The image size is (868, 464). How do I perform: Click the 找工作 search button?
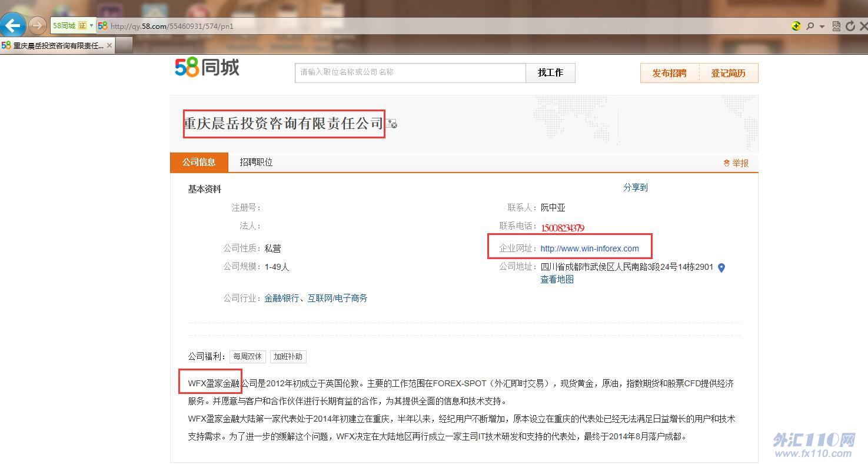click(550, 72)
